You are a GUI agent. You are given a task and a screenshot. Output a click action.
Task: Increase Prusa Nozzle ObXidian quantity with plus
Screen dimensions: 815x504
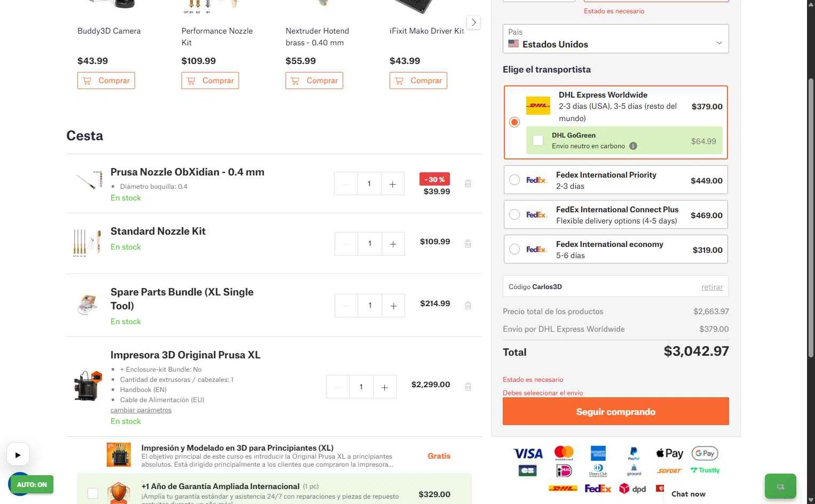[x=392, y=184]
